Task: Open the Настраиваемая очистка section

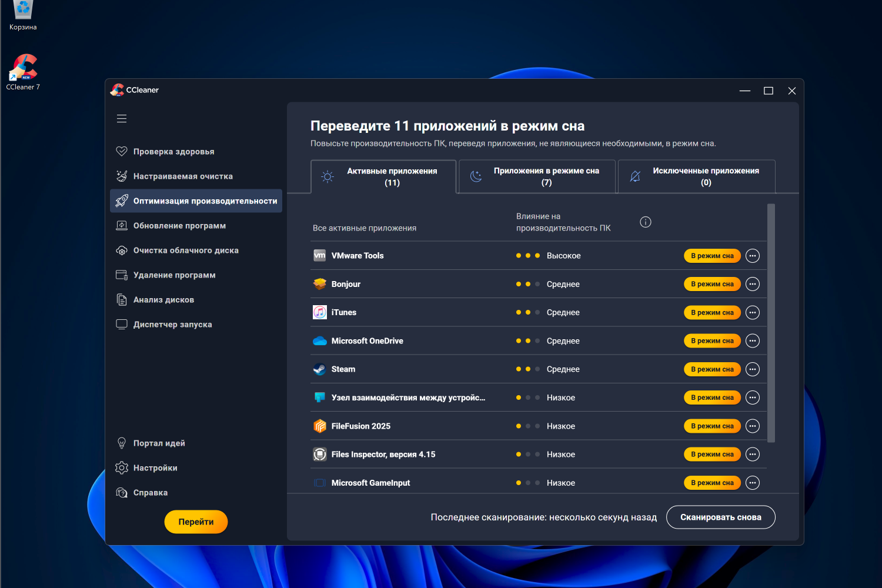Action: click(x=196, y=176)
